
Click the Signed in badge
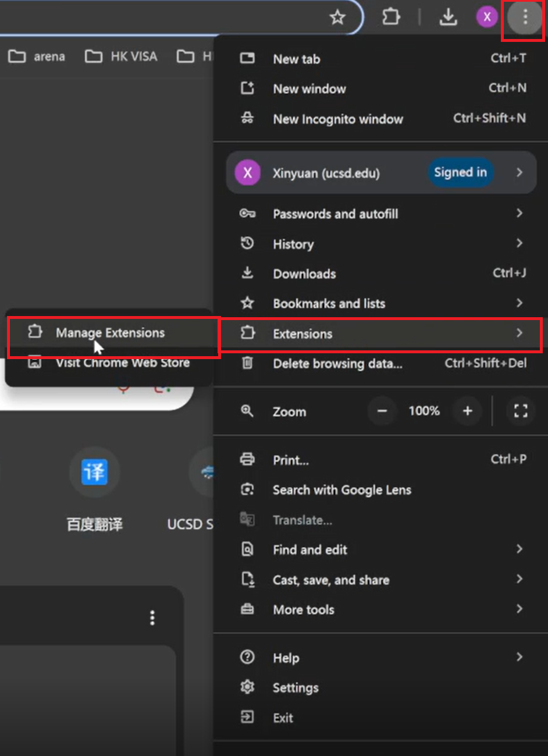[460, 173]
